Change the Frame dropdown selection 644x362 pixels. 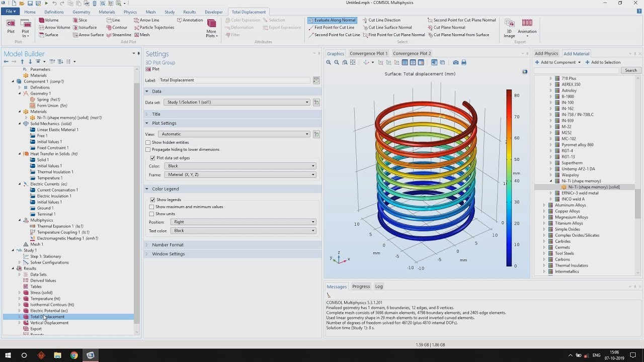[x=240, y=175]
